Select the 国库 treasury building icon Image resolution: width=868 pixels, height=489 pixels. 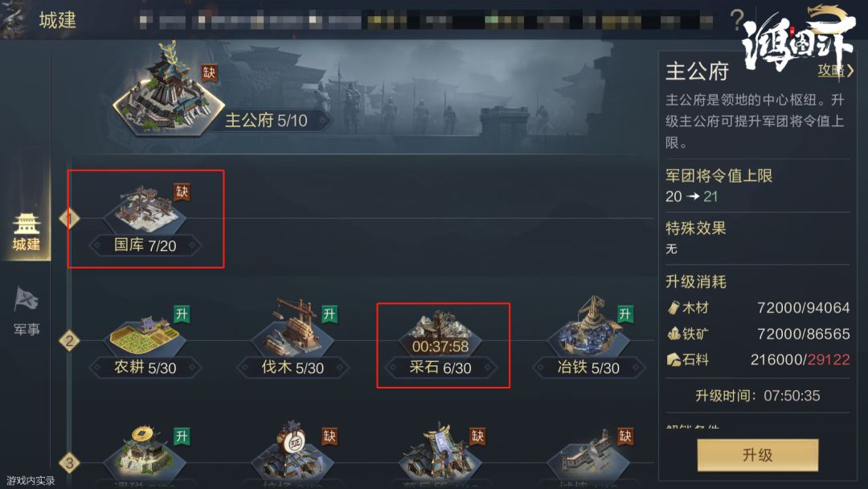[143, 211]
